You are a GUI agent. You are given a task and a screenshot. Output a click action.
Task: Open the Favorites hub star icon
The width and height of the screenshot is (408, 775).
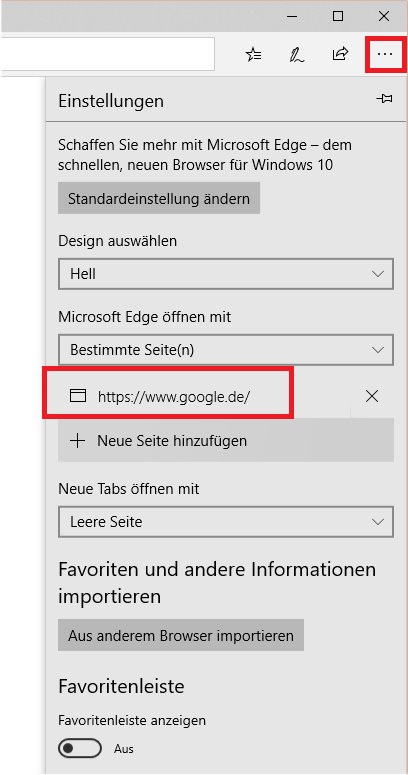(x=253, y=54)
